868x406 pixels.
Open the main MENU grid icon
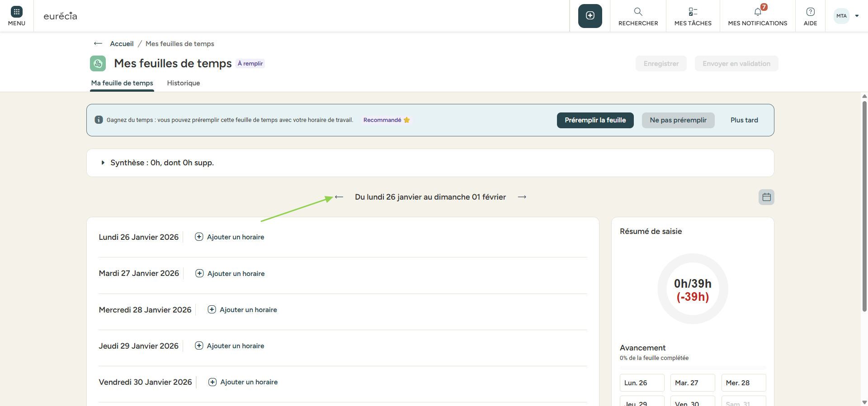pyautogui.click(x=17, y=12)
